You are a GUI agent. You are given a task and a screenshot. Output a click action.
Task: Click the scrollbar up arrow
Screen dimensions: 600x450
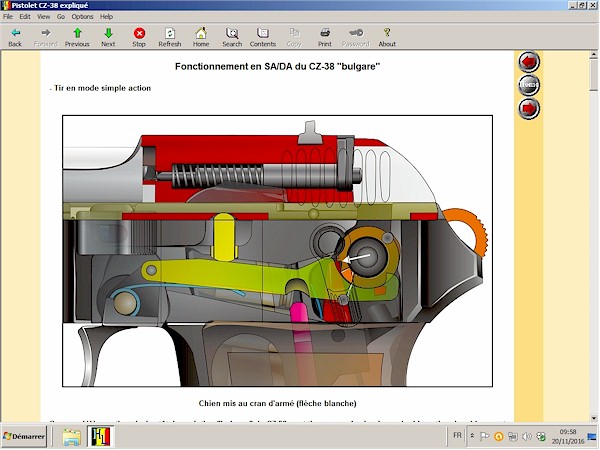[593, 54]
